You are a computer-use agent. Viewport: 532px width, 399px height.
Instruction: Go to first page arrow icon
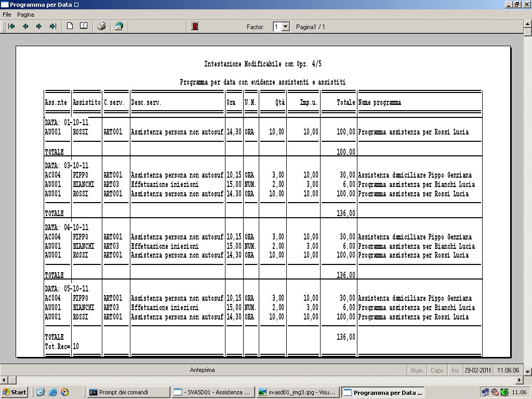click(x=11, y=26)
